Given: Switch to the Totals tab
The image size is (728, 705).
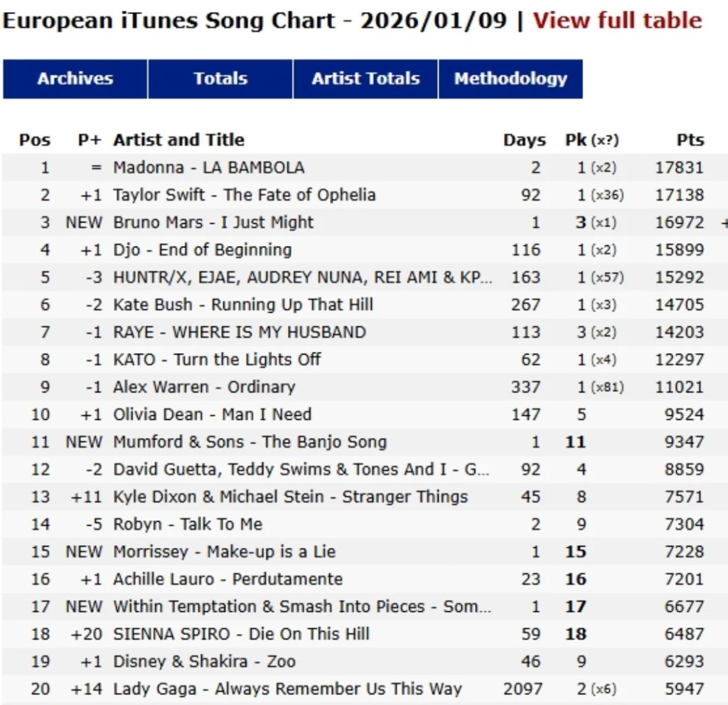Looking at the screenshot, I should [x=220, y=79].
